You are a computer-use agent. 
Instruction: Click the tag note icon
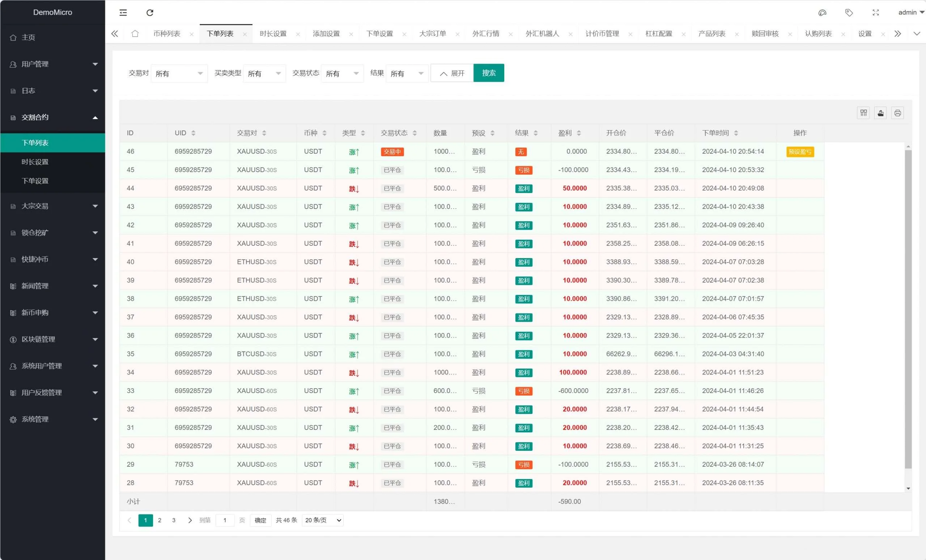[849, 13]
